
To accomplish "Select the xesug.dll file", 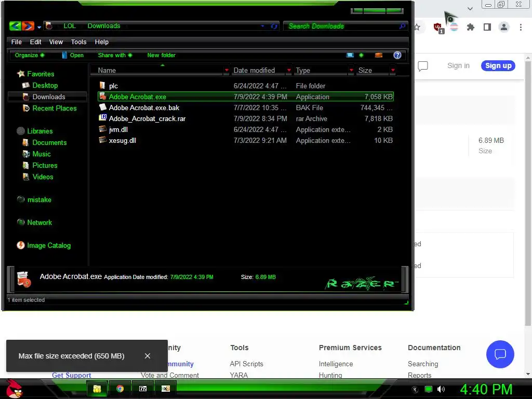I will click(246, 140).
